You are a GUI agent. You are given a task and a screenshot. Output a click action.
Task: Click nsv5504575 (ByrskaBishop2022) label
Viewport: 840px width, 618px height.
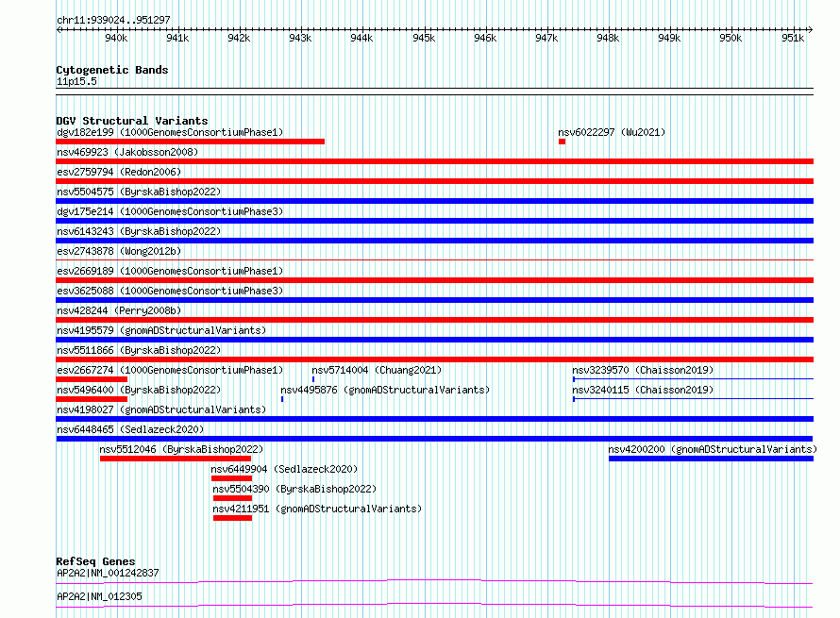139,192
